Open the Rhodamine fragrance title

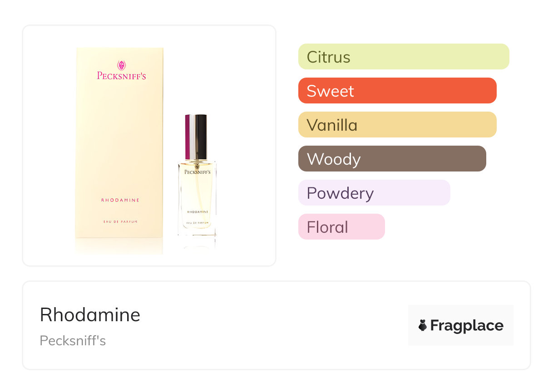pos(90,314)
